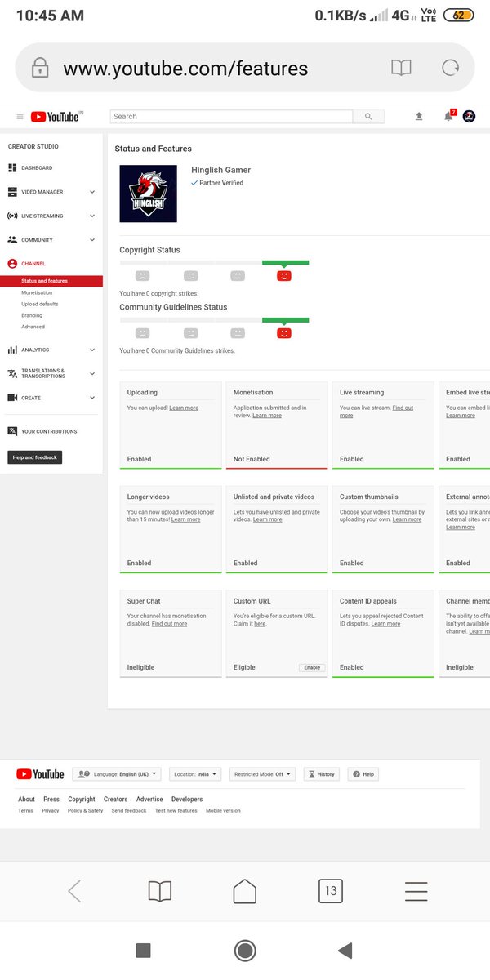Tap the address bar padlock icon
This screenshot has width=490, height=980.
[x=40, y=68]
